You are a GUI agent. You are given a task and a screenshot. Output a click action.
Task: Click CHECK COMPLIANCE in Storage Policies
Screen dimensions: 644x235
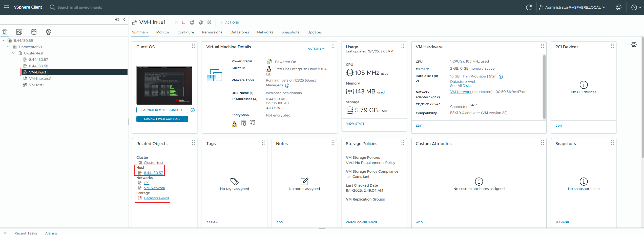pos(361,222)
